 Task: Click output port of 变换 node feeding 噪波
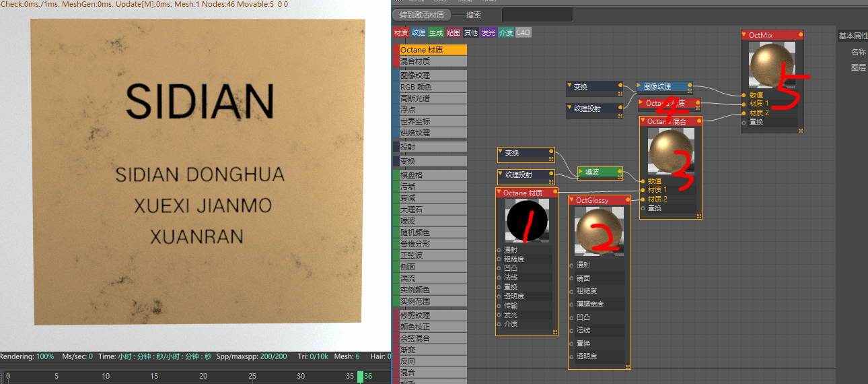552,152
